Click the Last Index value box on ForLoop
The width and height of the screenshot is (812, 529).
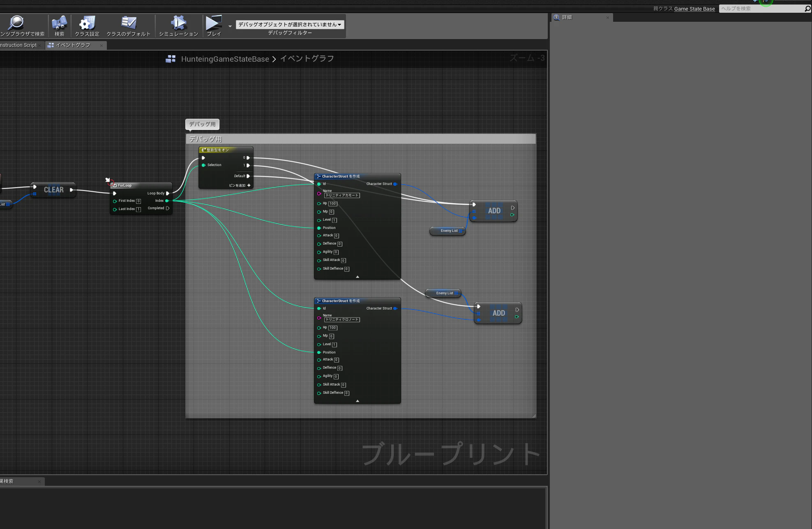[138, 209]
